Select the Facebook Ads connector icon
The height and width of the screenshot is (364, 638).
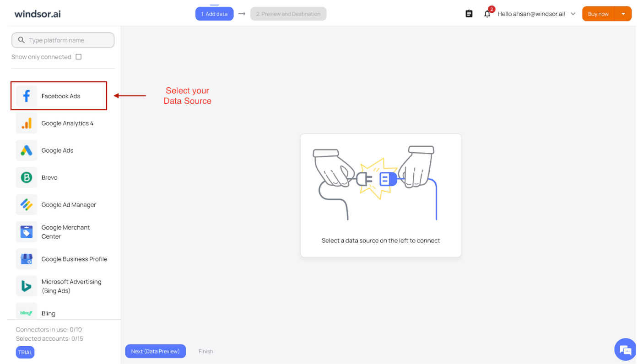[27, 96]
